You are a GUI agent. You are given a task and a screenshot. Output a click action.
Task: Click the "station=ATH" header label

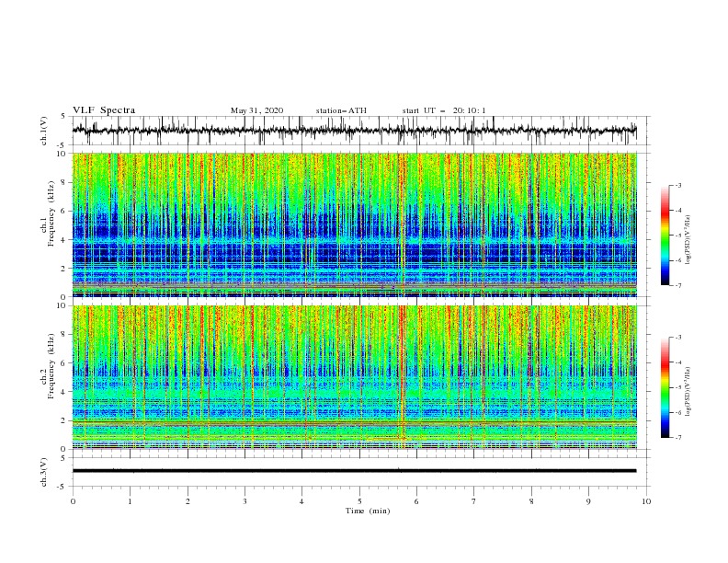click(x=341, y=110)
